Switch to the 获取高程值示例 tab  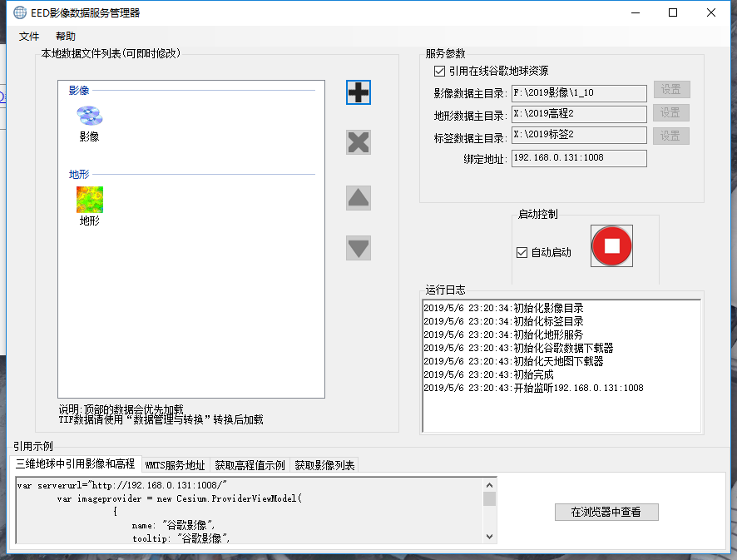click(250, 465)
